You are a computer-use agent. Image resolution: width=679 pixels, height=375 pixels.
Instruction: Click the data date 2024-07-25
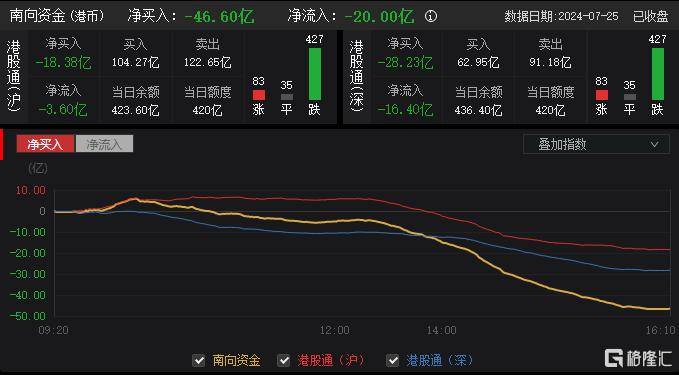pyautogui.click(x=588, y=16)
